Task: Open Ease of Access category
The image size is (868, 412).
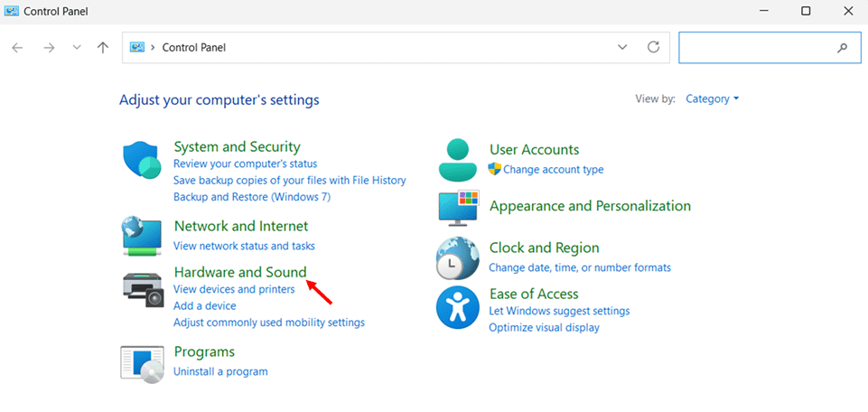Action: pos(534,294)
